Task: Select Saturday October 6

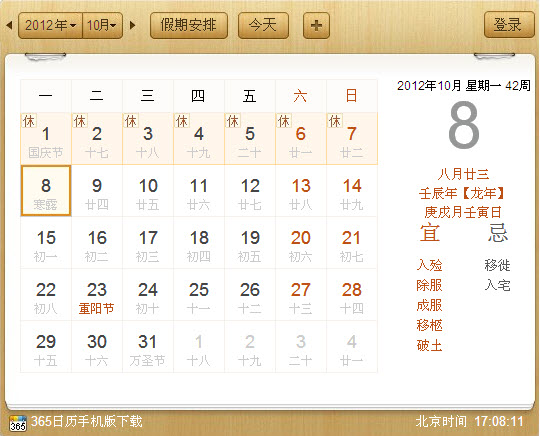Action: [301, 139]
